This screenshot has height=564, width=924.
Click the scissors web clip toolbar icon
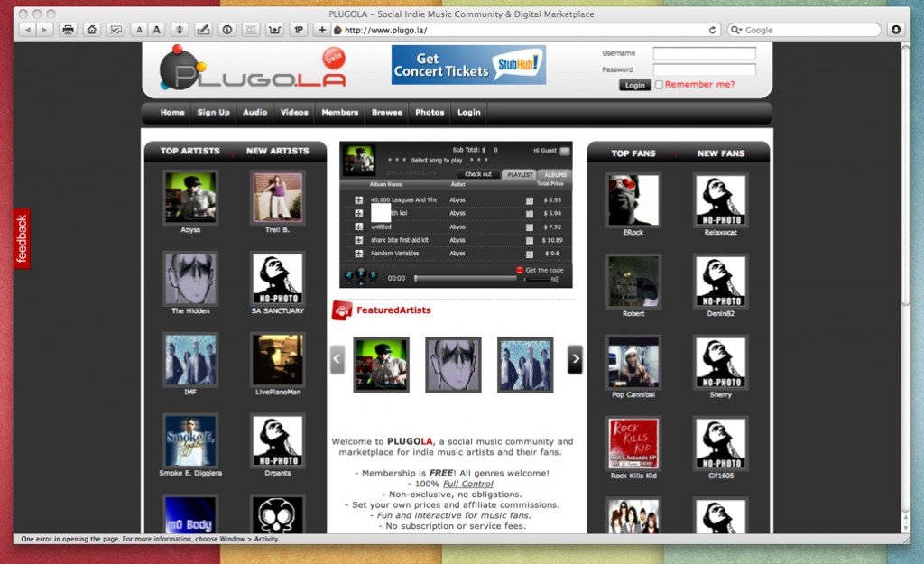click(x=116, y=30)
